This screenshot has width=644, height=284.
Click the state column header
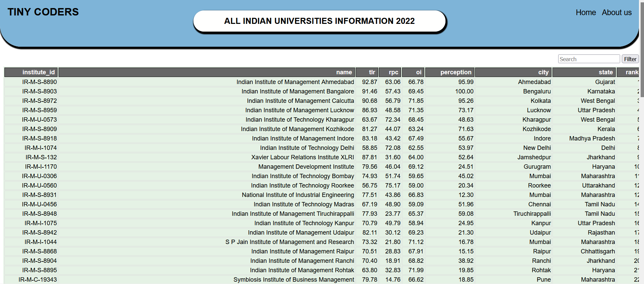[584, 72]
